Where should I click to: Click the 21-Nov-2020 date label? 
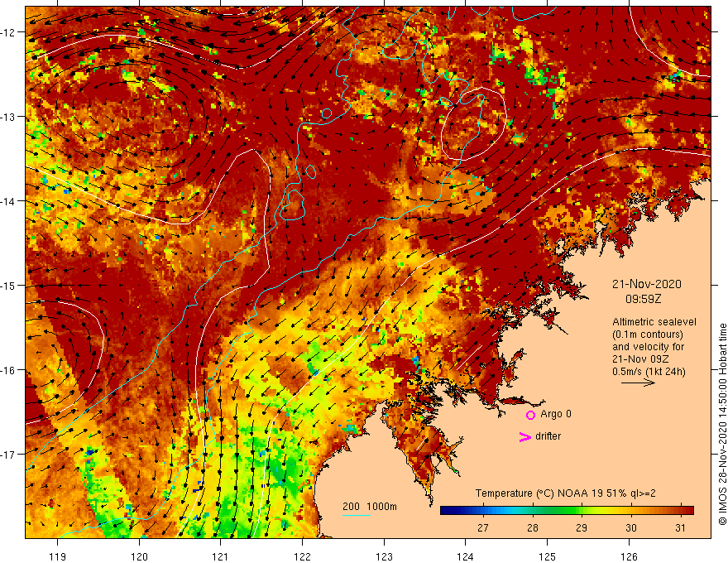(x=647, y=284)
